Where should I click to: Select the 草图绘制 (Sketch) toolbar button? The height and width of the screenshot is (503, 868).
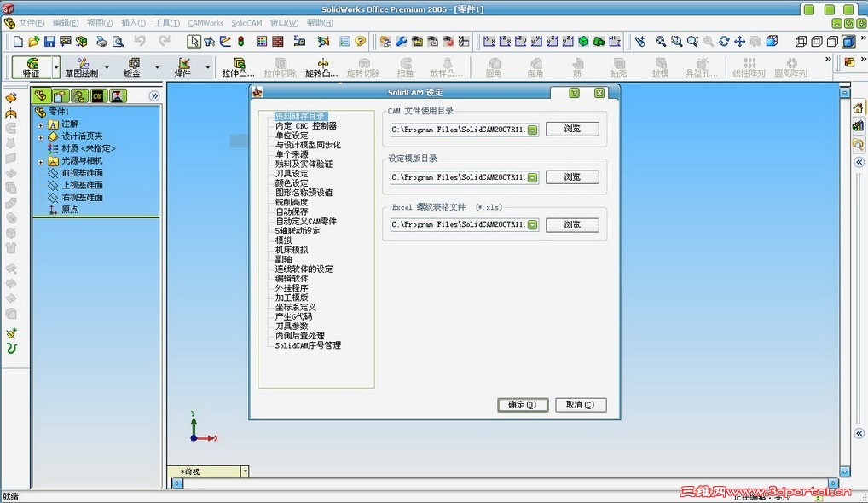[82, 67]
